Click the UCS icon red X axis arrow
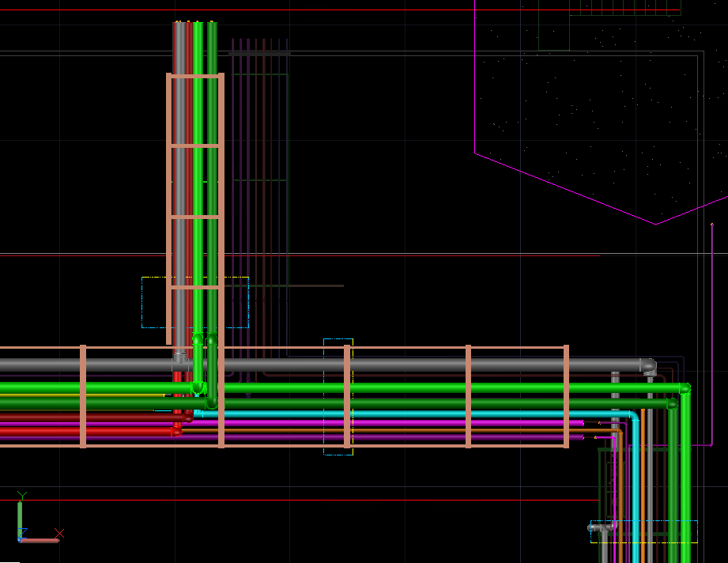This screenshot has width=728, height=563. tap(41, 540)
